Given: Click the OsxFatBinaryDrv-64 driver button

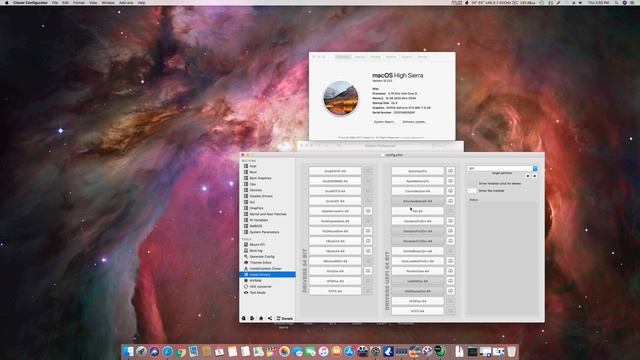Looking at the screenshot, I should (x=417, y=251).
